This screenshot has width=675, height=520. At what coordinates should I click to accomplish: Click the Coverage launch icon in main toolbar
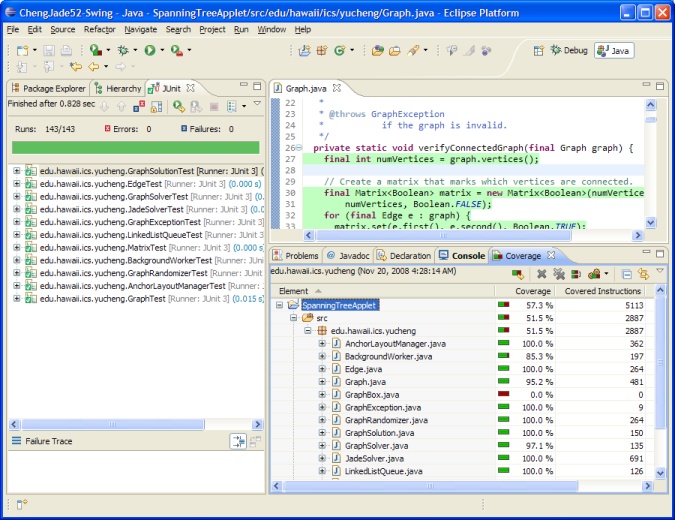coord(96,50)
